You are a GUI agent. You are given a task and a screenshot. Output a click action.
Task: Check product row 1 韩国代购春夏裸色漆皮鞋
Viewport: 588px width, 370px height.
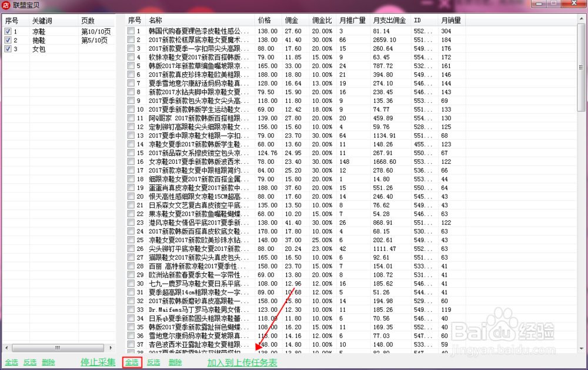pyautogui.click(x=131, y=31)
